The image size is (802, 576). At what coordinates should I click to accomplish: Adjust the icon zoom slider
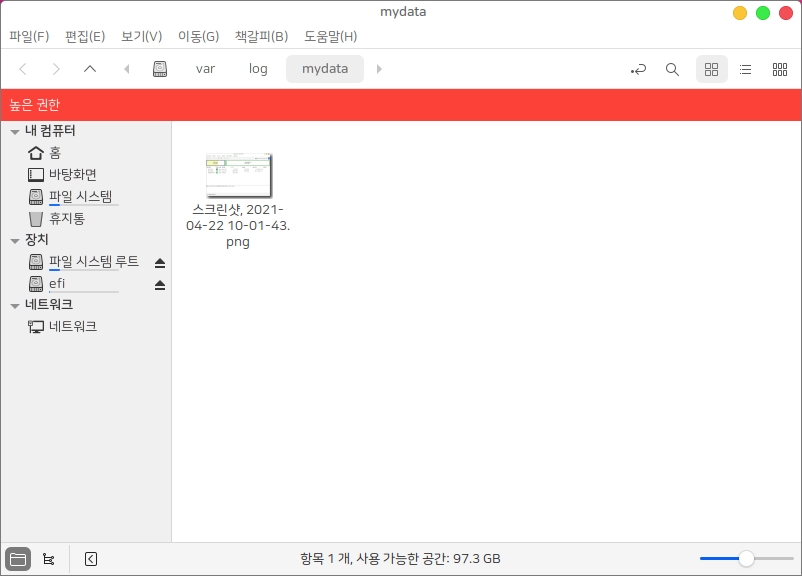coord(746,558)
